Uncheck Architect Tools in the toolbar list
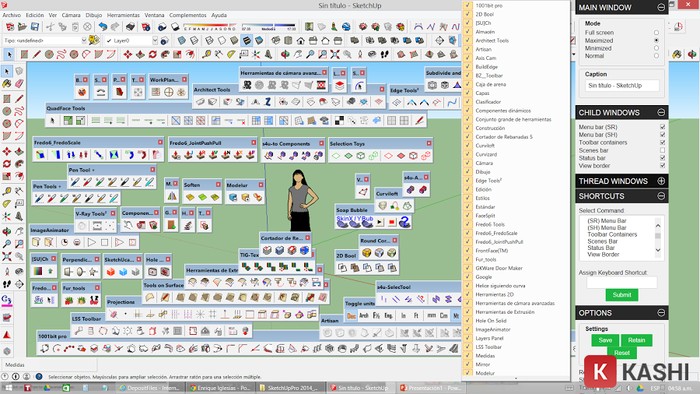 coord(468,41)
